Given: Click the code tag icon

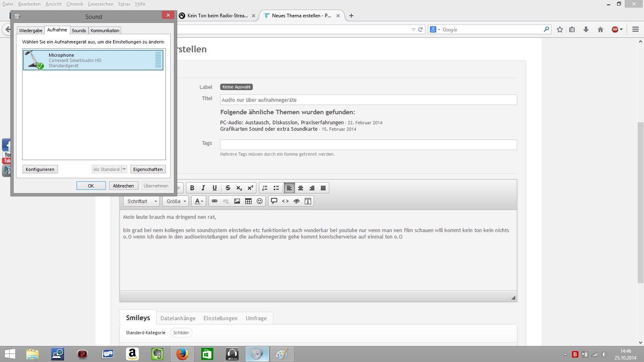Looking at the screenshot, I should [285, 201].
